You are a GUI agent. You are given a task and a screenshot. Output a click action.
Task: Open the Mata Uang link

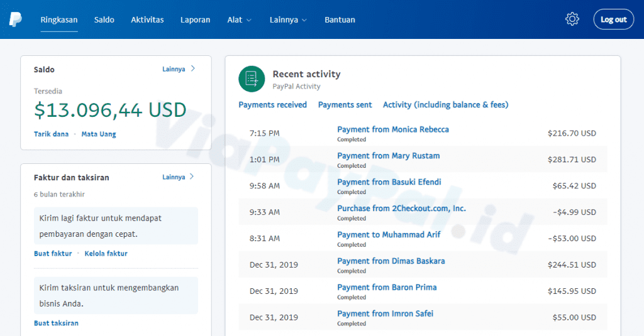tap(99, 134)
